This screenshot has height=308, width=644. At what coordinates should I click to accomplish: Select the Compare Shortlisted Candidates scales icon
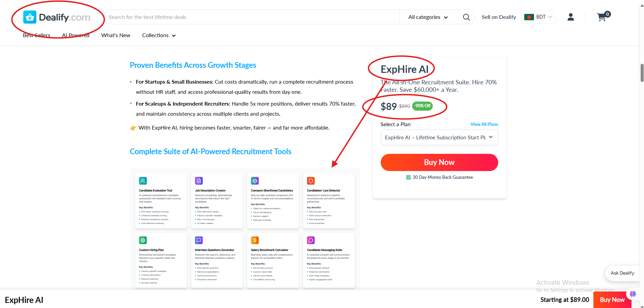click(255, 181)
